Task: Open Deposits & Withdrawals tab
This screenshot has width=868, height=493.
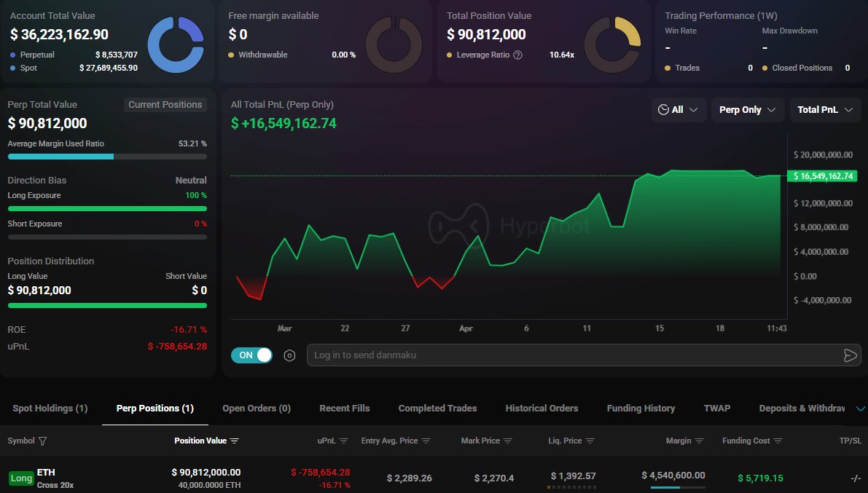Action: [x=802, y=409]
